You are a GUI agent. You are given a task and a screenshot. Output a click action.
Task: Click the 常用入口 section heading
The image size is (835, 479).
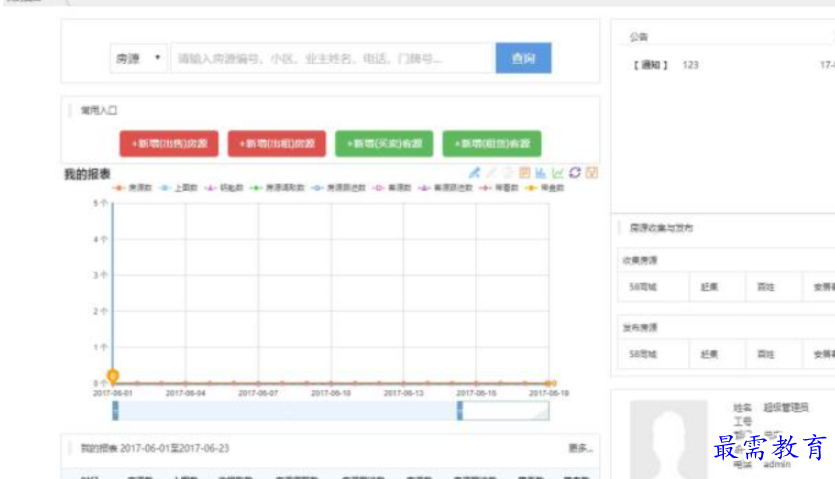(99, 110)
